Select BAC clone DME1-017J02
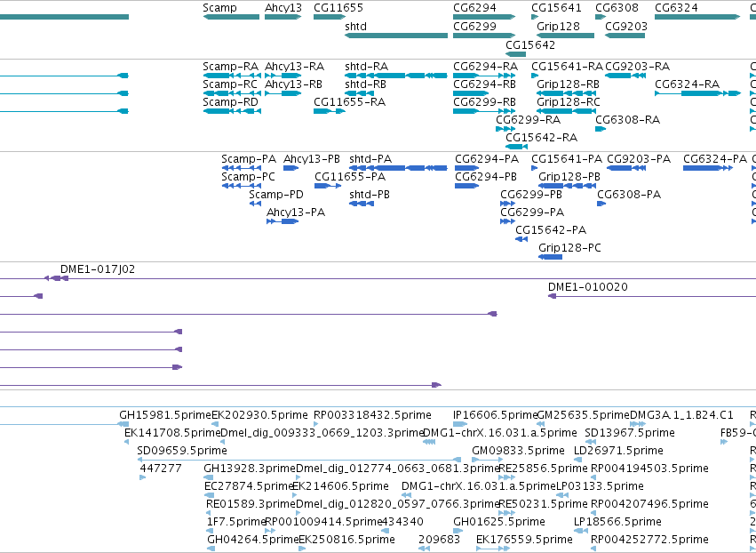This screenshot has width=756, height=553. click(98, 269)
